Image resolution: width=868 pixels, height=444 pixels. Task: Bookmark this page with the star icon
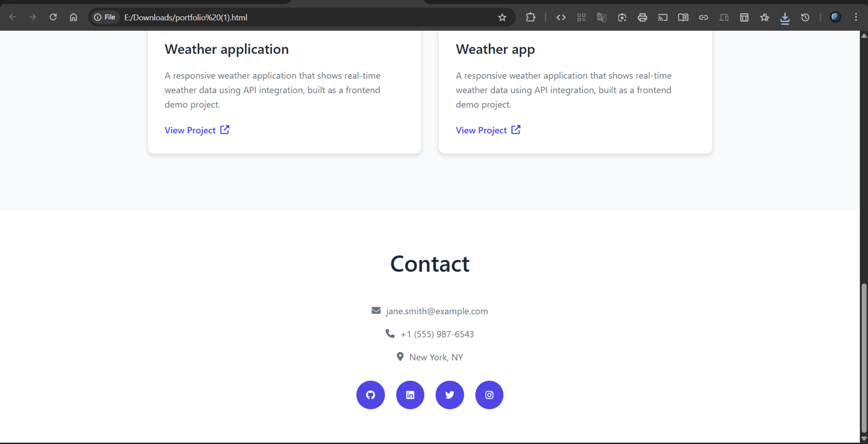(502, 17)
